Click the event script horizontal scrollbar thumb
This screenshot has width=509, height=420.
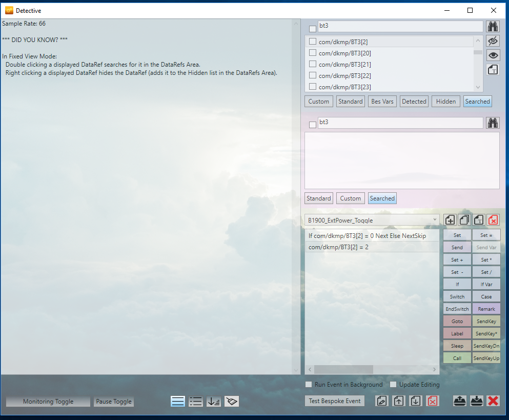[343, 369]
